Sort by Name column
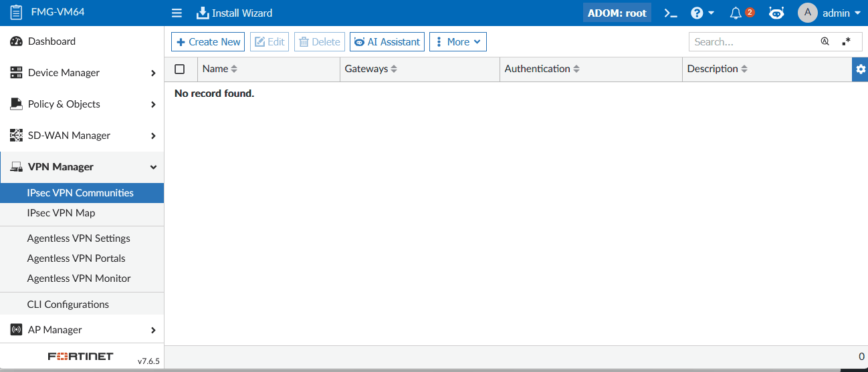This screenshot has height=372, width=868. (220, 69)
